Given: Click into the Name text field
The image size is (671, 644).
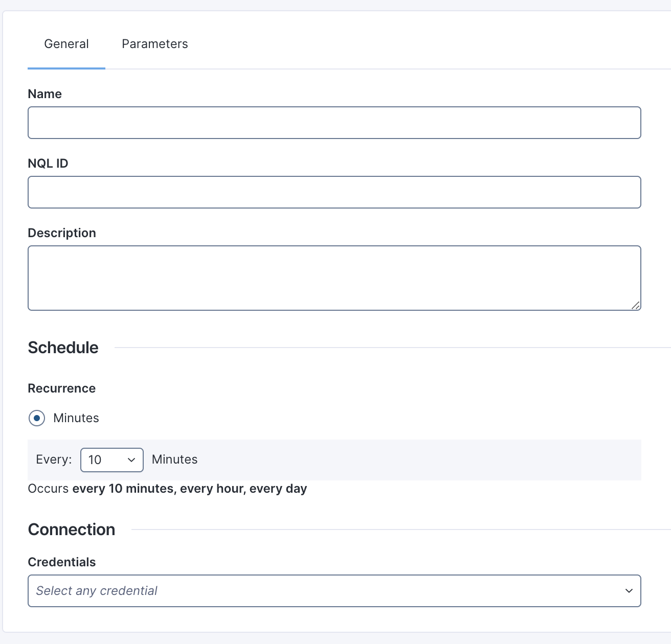Looking at the screenshot, I should (334, 123).
